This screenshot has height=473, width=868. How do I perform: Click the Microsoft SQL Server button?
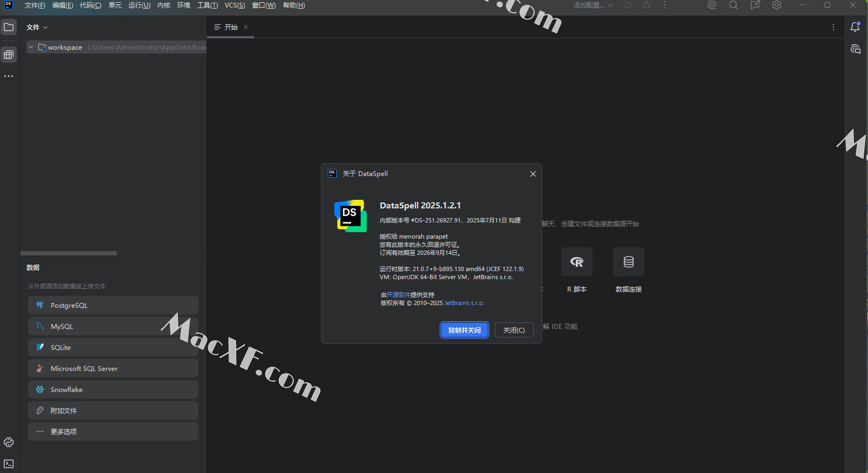tap(113, 368)
